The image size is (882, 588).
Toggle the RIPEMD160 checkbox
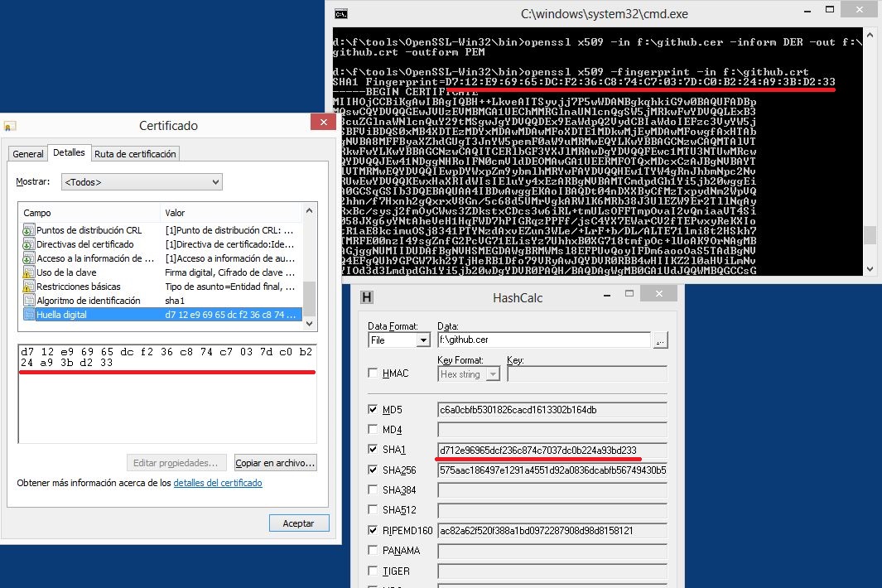click(x=374, y=530)
